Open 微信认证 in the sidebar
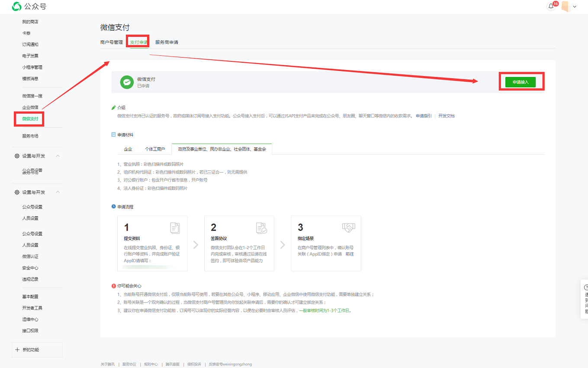The width and height of the screenshot is (588, 368). click(30, 256)
